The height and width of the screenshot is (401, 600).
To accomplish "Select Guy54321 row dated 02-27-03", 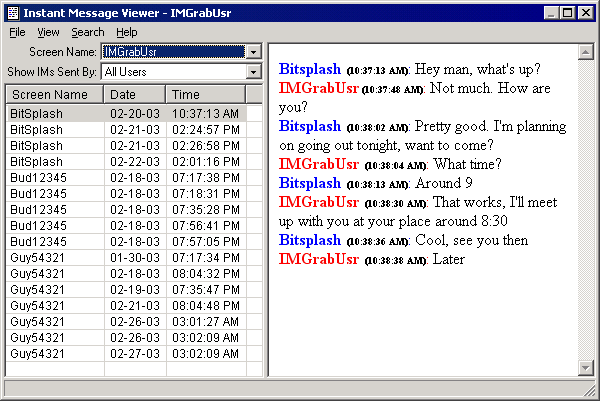I will [126, 354].
